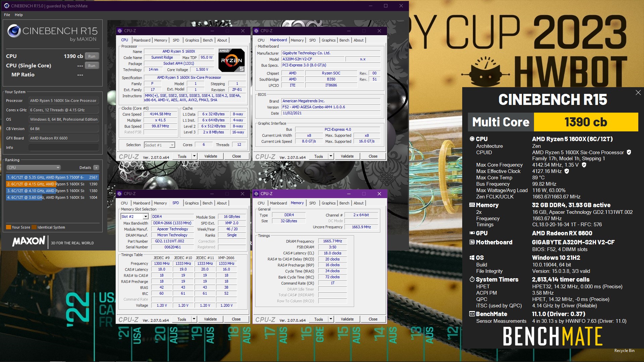Run the CPU benchmark in Cinebench
This screenshot has width=644, height=362.
92,56
